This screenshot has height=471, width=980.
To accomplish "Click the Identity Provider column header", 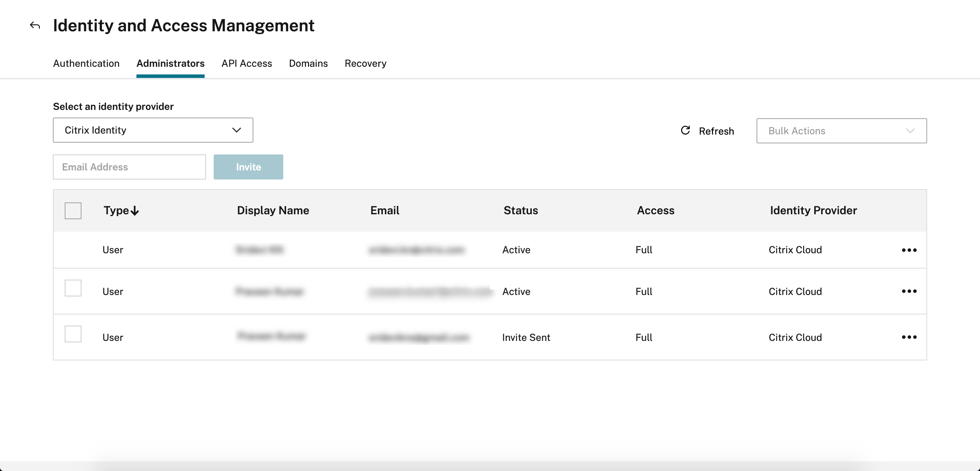I will [x=813, y=210].
